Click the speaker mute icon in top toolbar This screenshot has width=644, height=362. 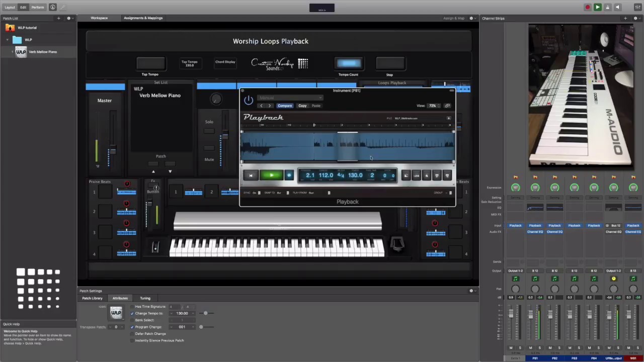(x=617, y=7)
